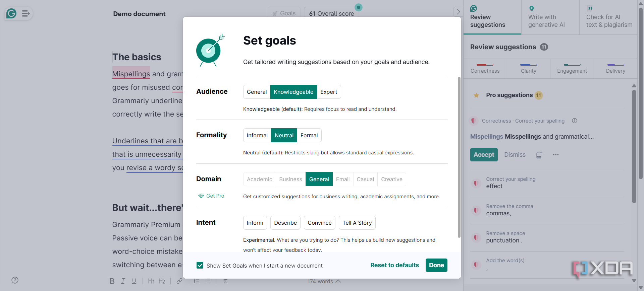The image size is (644, 291).
Task: Set Audience to Knowledgeable
Action: [x=293, y=92]
